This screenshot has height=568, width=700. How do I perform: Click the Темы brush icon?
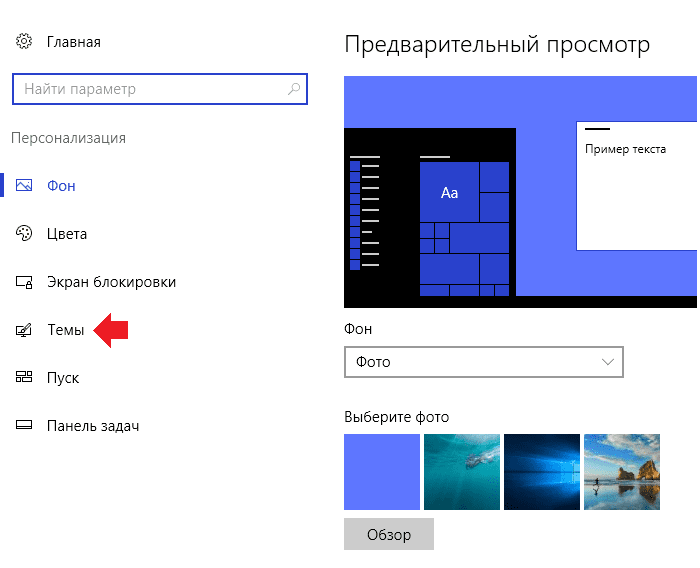click(24, 330)
